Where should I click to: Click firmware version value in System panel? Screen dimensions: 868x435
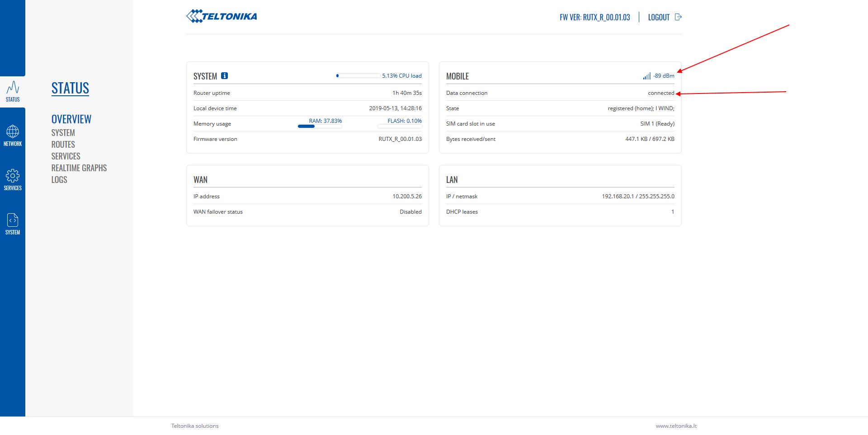(400, 139)
